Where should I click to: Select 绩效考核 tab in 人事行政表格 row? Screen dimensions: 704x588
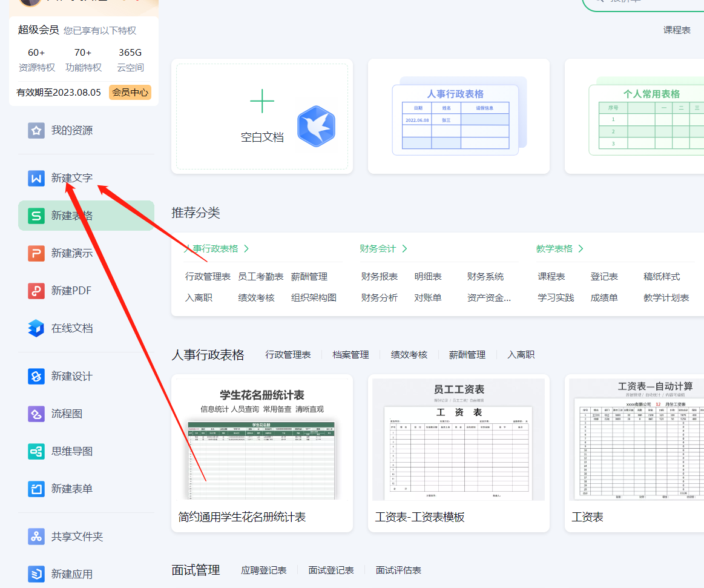pos(409,355)
